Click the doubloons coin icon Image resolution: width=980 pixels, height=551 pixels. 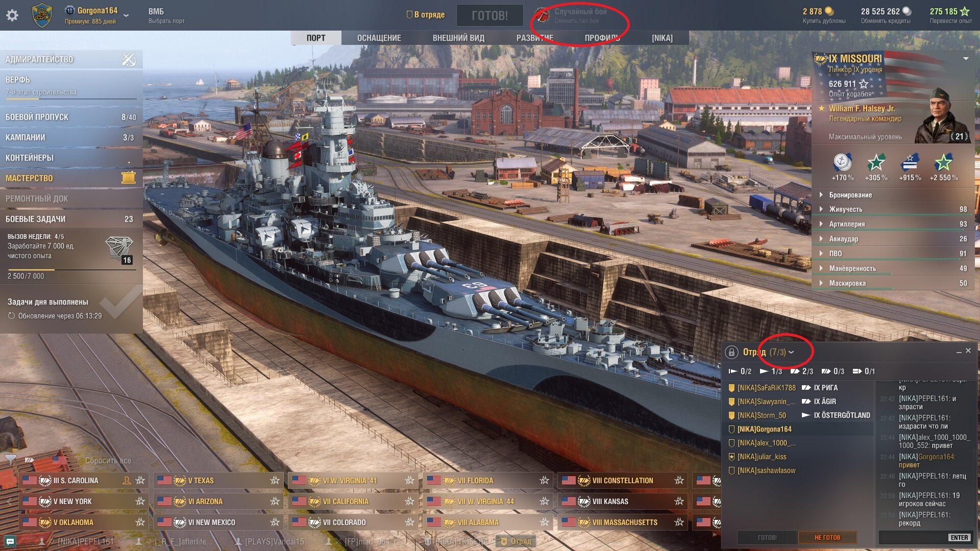[829, 11]
